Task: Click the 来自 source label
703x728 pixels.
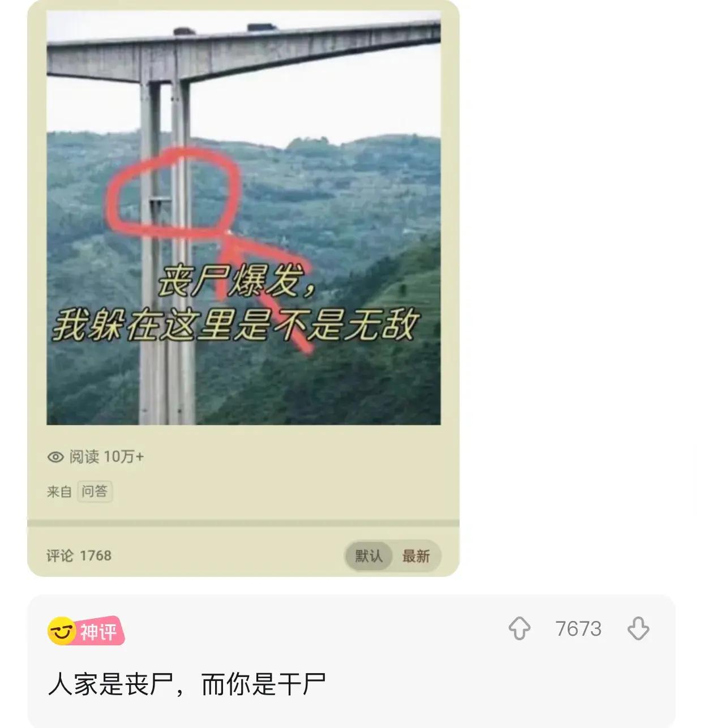Action: [x=59, y=491]
